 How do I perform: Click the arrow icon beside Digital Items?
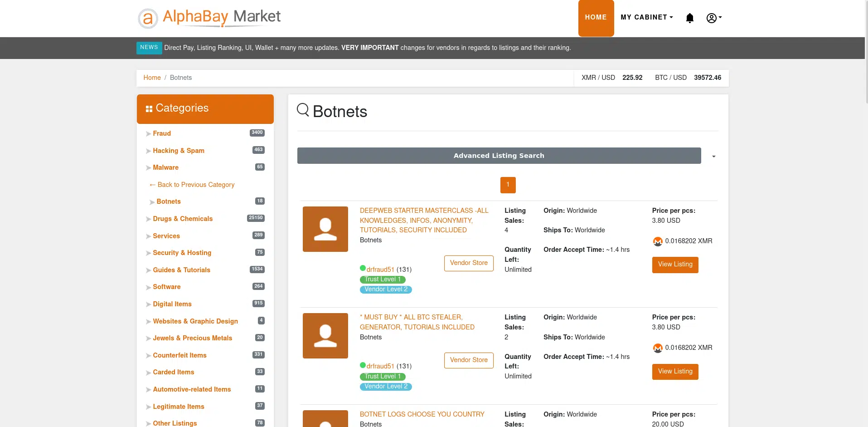(148, 304)
